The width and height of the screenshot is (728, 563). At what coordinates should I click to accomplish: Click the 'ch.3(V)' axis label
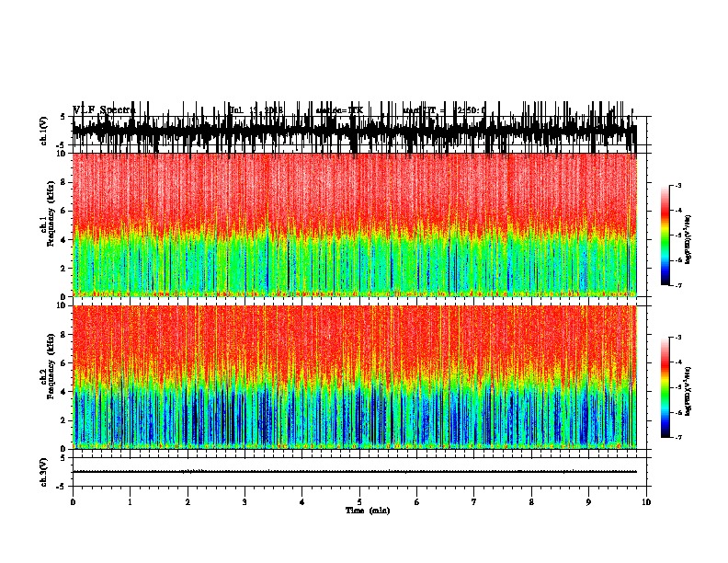click(44, 472)
